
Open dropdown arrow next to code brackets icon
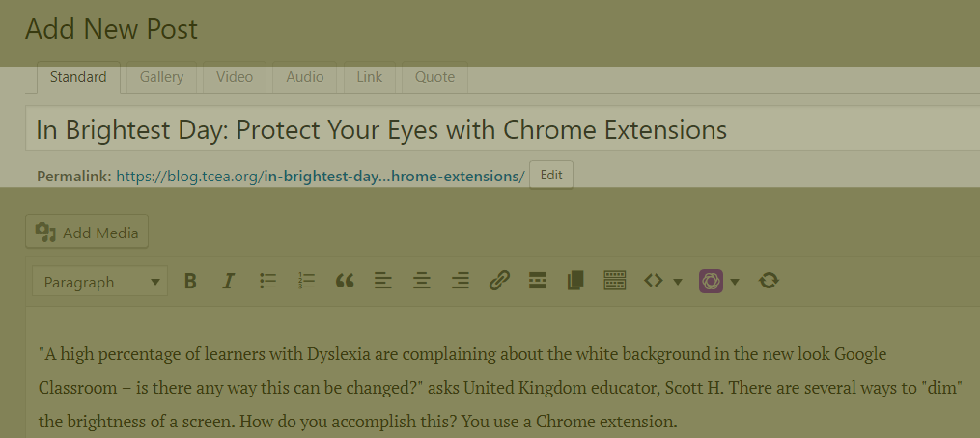(x=678, y=282)
